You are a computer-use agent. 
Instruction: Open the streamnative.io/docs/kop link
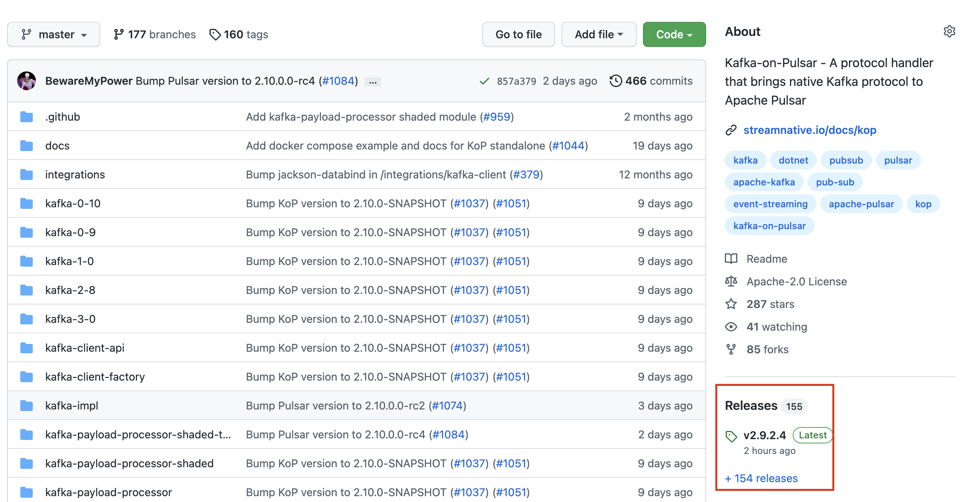pos(810,130)
